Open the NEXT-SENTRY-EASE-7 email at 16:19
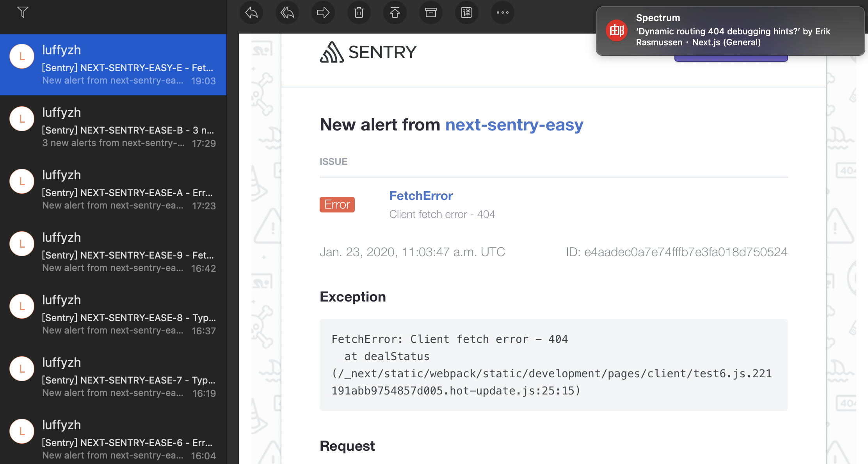The image size is (868, 464). pos(113,377)
